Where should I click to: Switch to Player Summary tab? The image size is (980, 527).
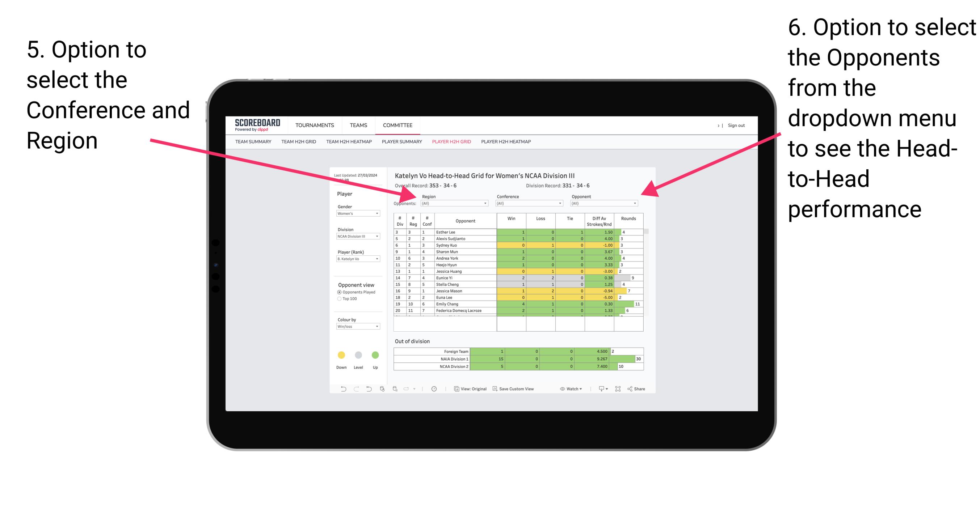coord(401,144)
